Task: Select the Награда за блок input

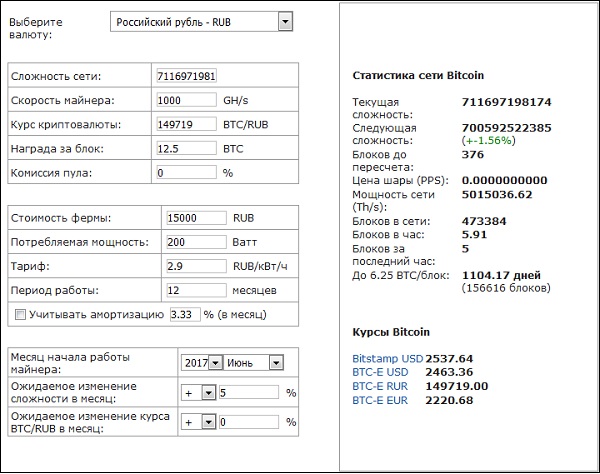Action: (x=187, y=148)
